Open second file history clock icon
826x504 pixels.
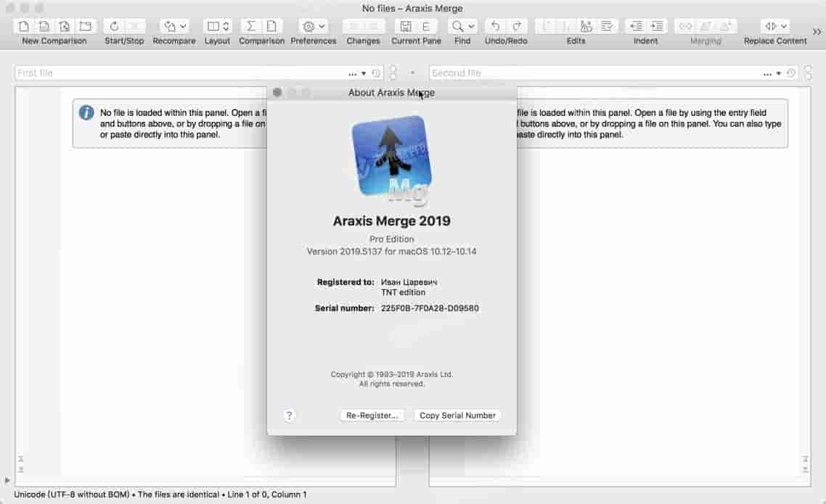coord(790,73)
